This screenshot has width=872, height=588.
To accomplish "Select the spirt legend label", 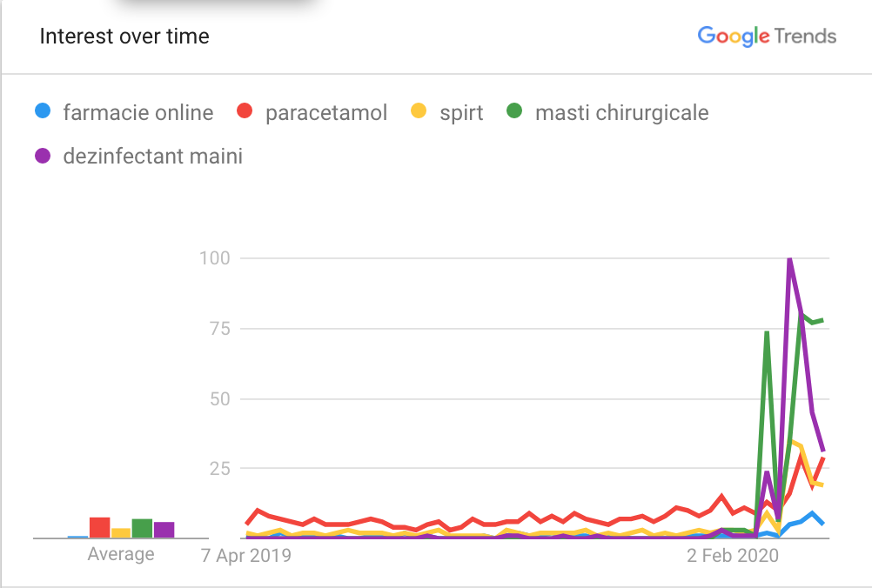I will click(x=461, y=113).
